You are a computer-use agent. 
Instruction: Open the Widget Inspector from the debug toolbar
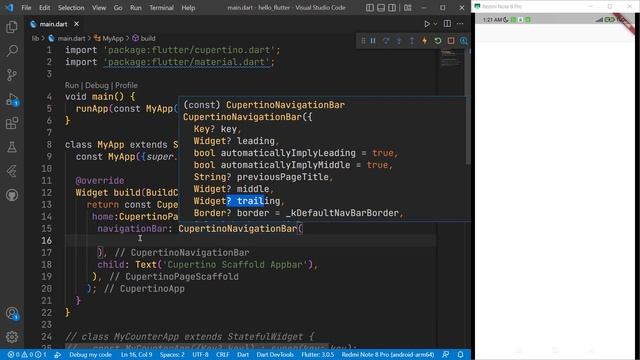coord(464,41)
